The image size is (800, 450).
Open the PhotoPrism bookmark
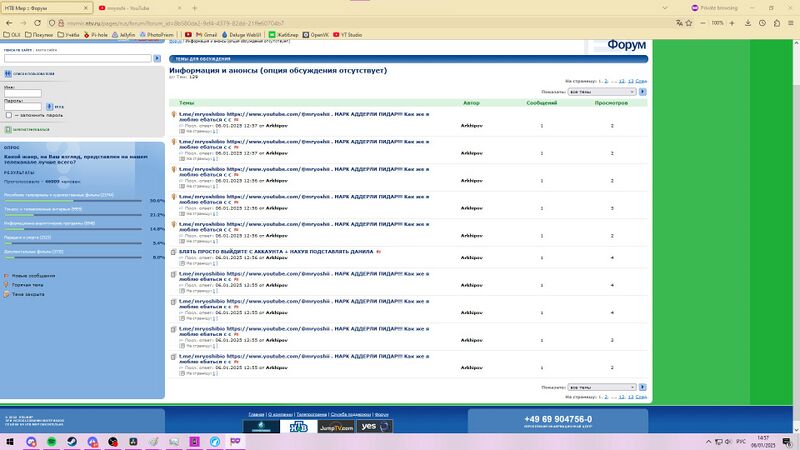coord(157,35)
